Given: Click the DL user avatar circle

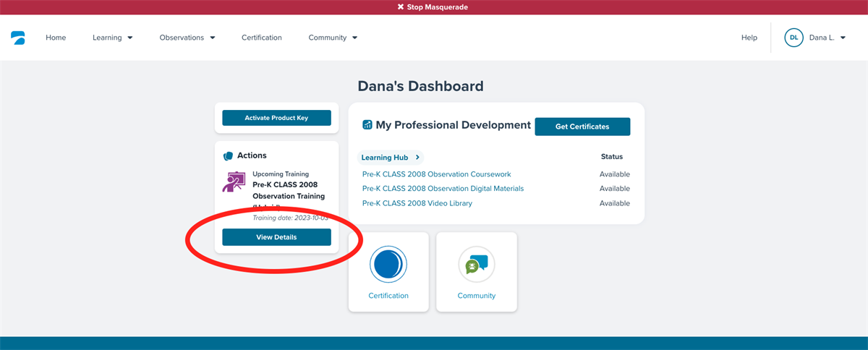Looking at the screenshot, I should coord(793,38).
